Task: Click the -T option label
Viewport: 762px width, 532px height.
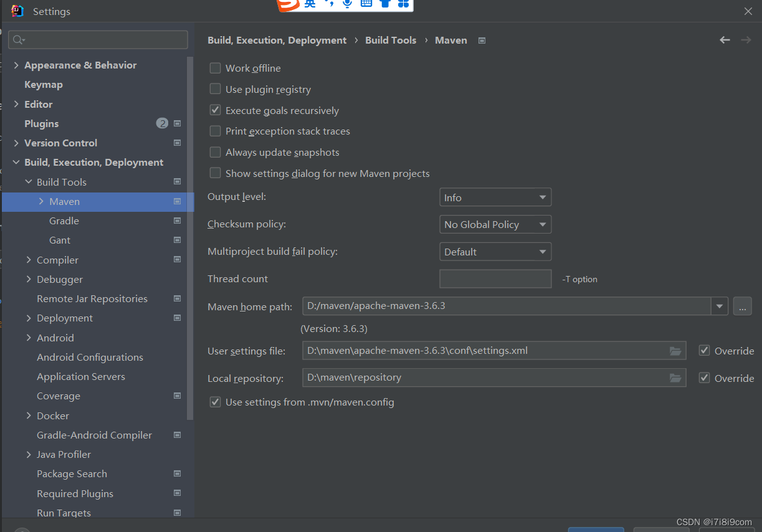Action: click(x=579, y=279)
